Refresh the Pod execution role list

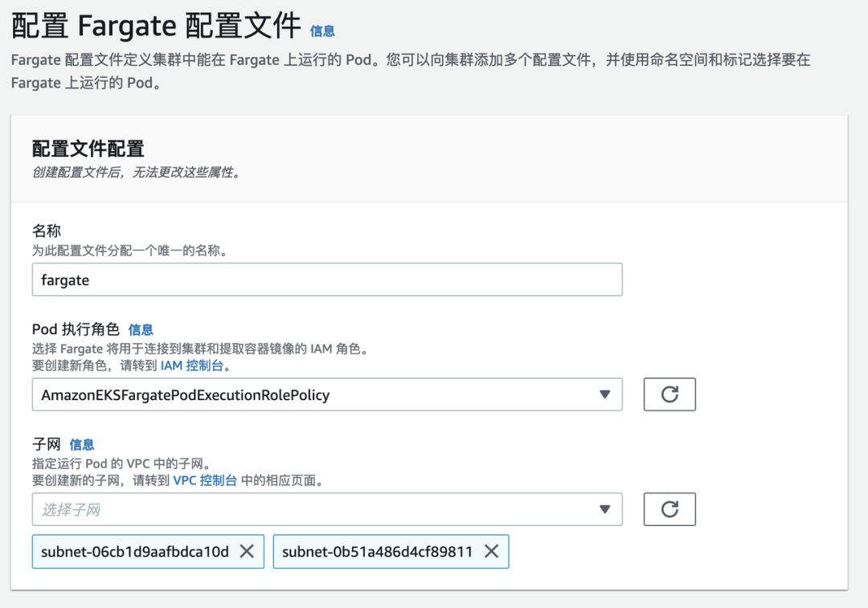point(669,394)
